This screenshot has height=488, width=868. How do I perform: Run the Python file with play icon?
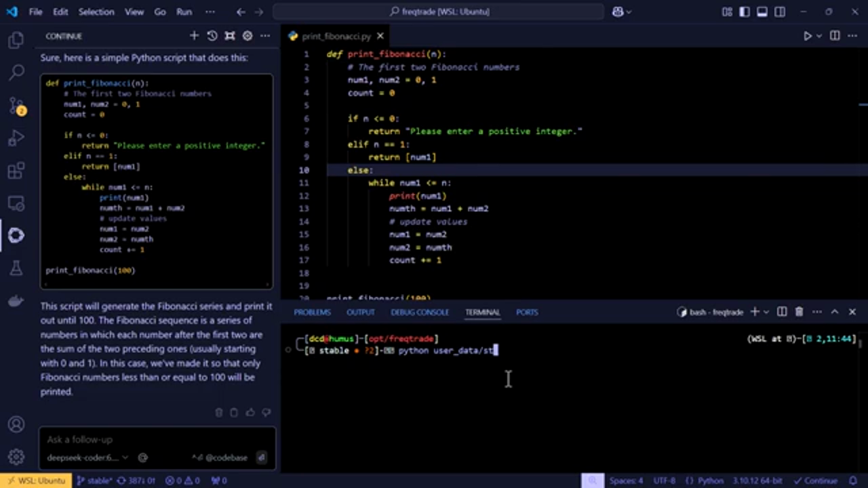click(808, 36)
